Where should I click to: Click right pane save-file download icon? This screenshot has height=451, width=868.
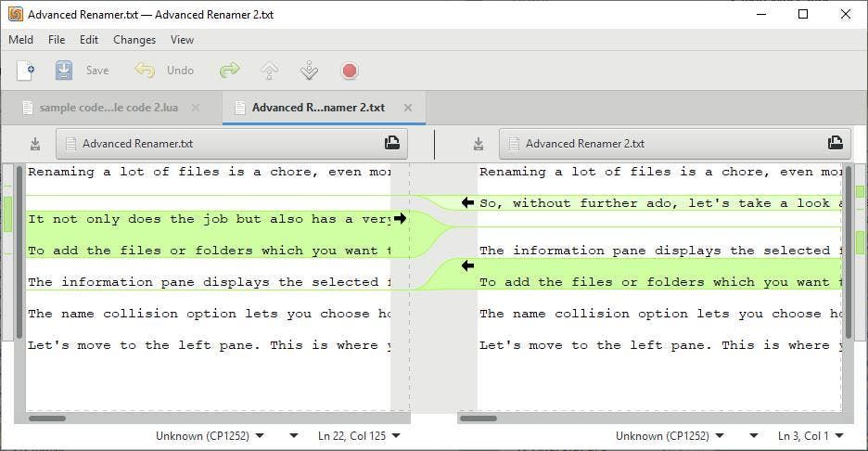pyautogui.click(x=479, y=144)
